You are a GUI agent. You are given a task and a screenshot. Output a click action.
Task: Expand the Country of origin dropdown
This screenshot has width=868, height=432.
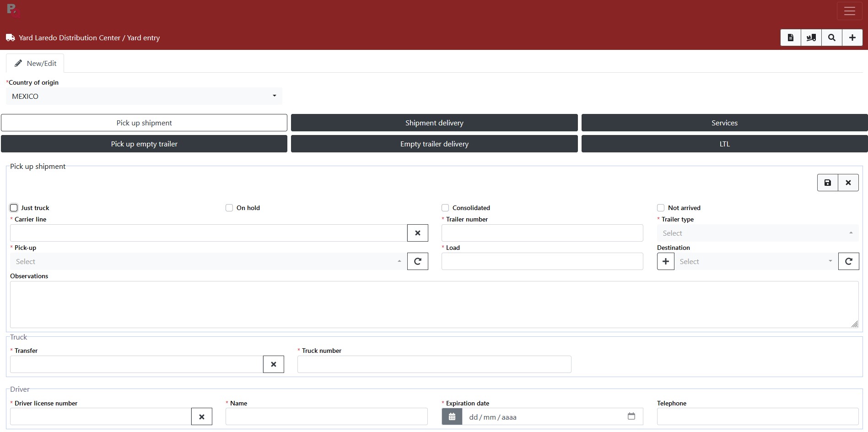[144, 96]
